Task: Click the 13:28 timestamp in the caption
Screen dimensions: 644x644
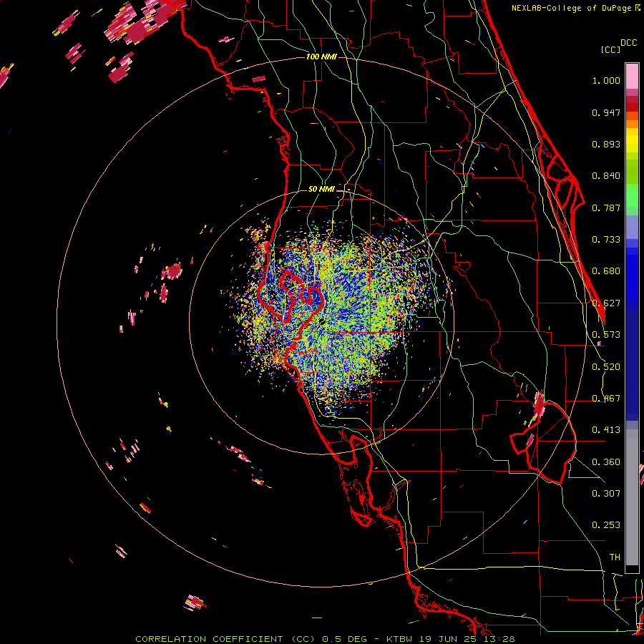Action: [500, 639]
